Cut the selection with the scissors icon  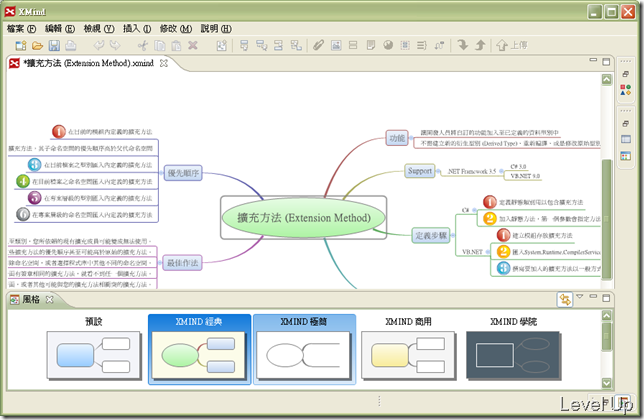[143, 45]
